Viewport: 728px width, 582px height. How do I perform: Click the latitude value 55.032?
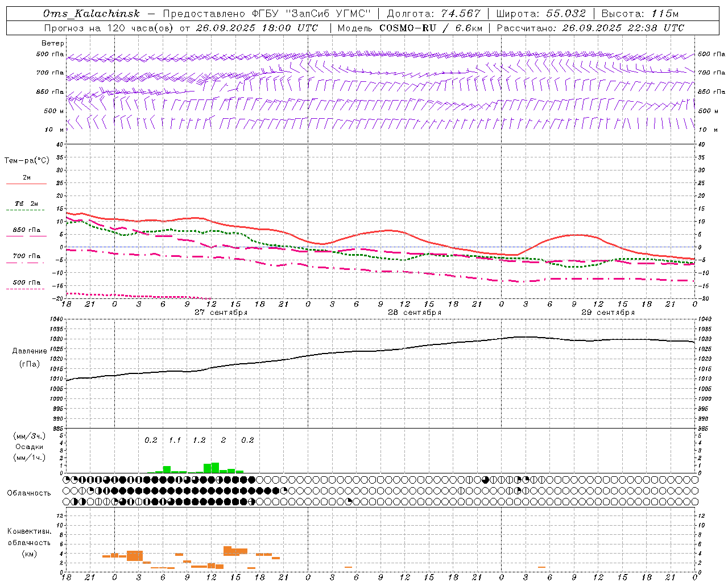pyautogui.click(x=566, y=14)
